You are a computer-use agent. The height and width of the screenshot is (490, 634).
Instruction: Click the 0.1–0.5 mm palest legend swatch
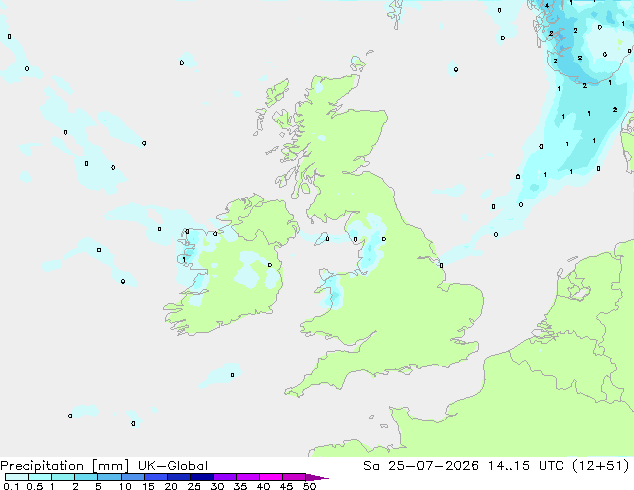(17, 477)
